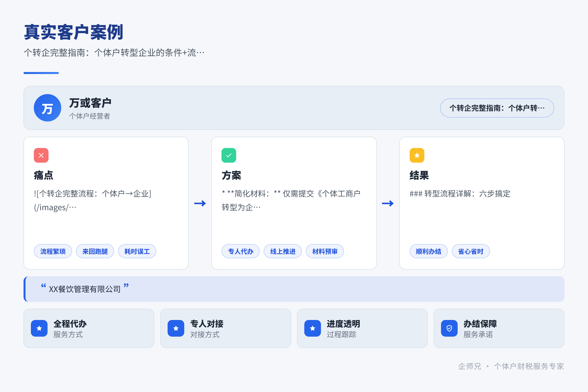Image resolution: width=588 pixels, height=392 pixels.
Task: Click the star icon beside 进度透明
Action: [313, 328]
